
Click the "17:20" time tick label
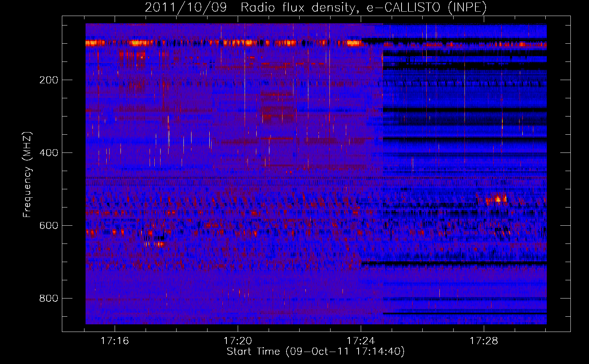[x=238, y=341]
